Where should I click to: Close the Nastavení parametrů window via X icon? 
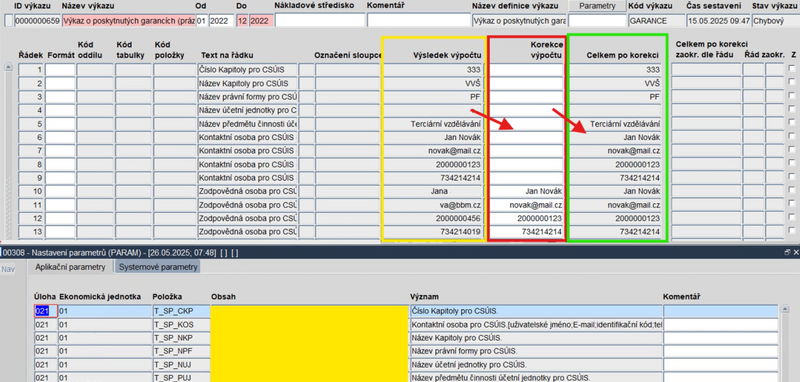click(x=795, y=252)
